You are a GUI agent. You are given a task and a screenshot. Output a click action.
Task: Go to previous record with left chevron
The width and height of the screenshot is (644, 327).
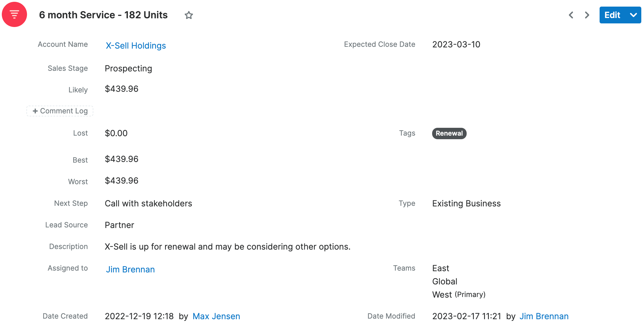pos(571,15)
